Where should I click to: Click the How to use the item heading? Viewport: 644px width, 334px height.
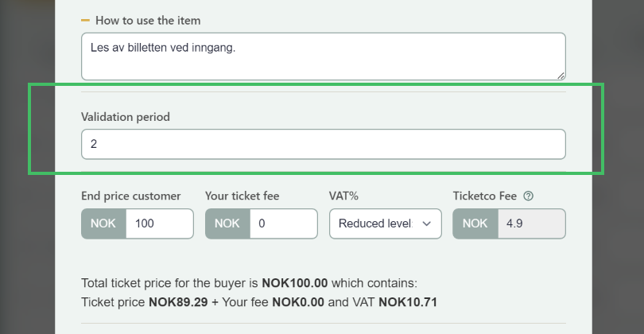pyautogui.click(x=148, y=21)
